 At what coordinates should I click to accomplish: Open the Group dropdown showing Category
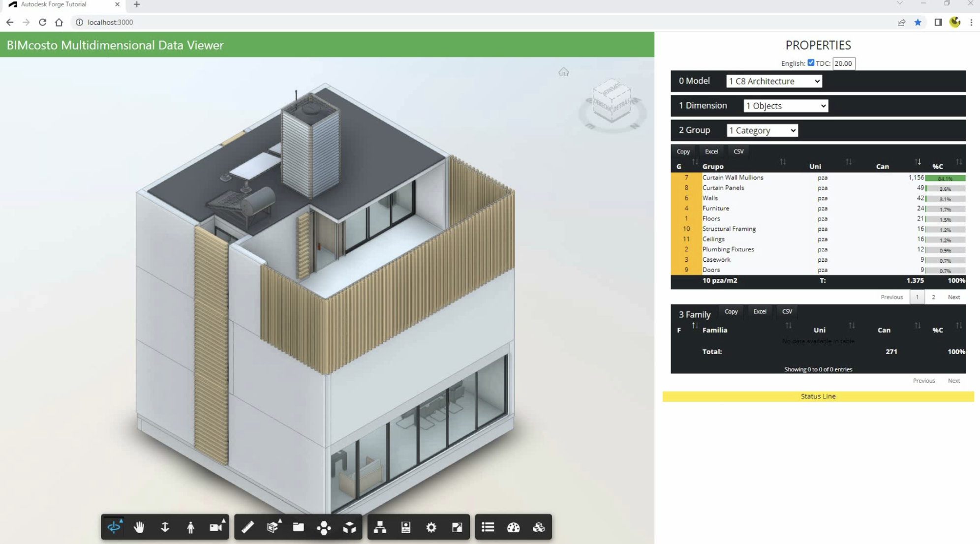(x=762, y=130)
